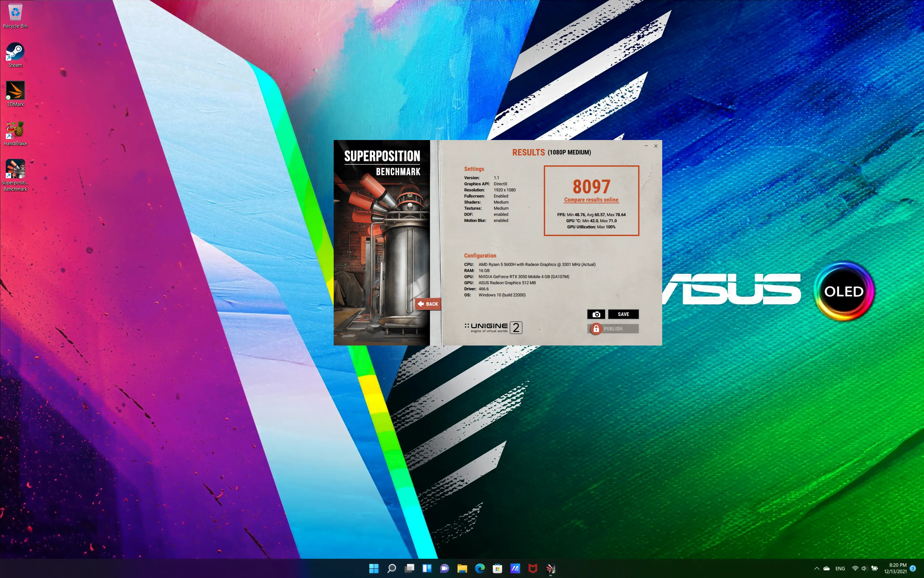Screen dimensions: 924x578
Task: Click the 8097 score value
Action: [x=591, y=187]
